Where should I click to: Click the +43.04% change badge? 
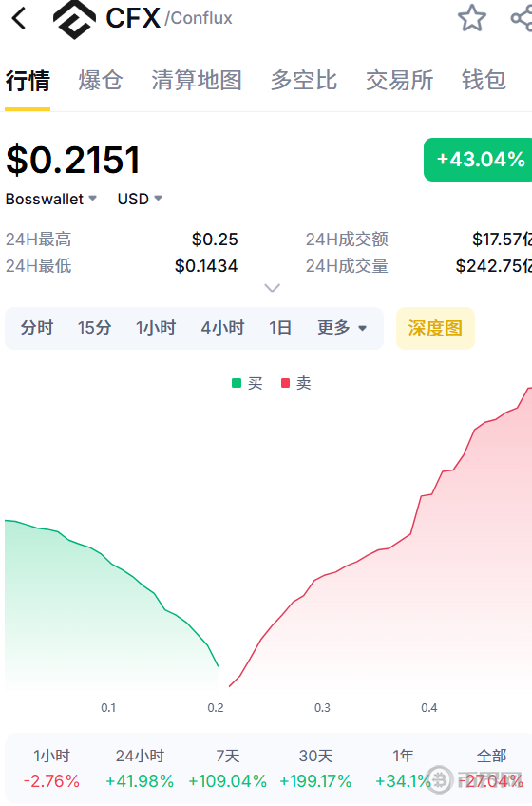coord(478,160)
